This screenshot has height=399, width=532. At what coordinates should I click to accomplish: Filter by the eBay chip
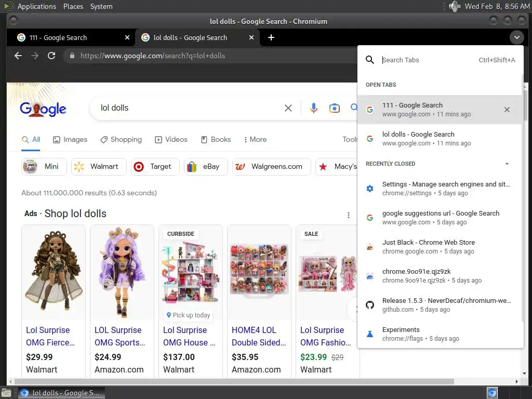pyautogui.click(x=206, y=167)
